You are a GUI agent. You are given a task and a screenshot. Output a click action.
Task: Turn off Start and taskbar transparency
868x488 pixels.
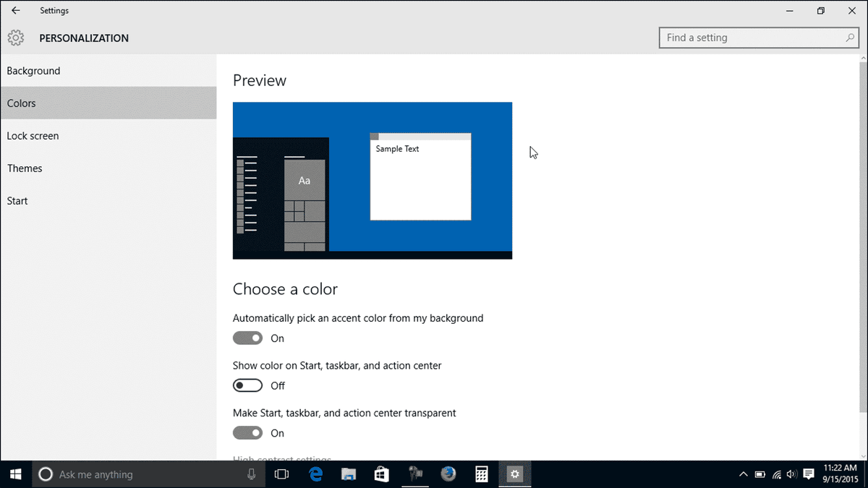pos(247,433)
